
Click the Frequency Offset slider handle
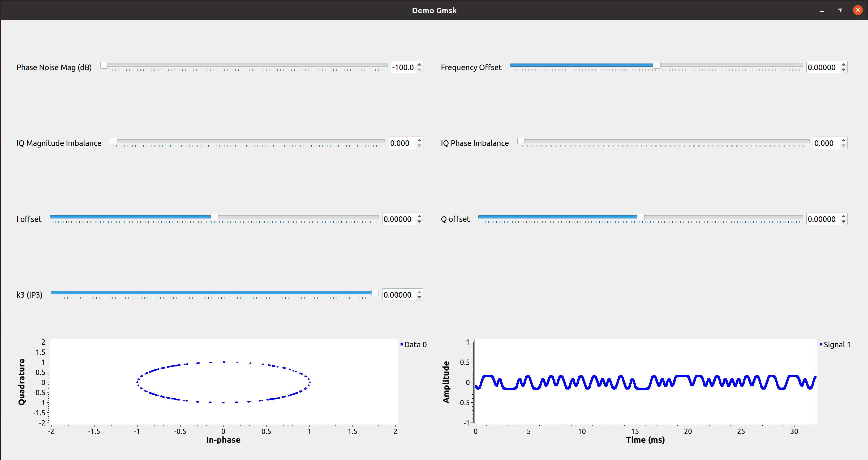pyautogui.click(x=656, y=65)
